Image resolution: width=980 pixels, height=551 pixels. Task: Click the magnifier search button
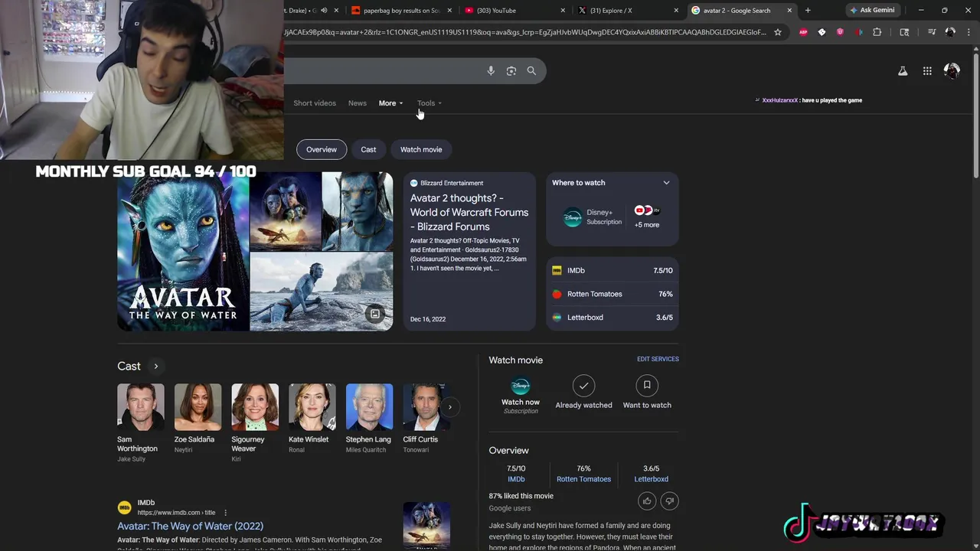pyautogui.click(x=531, y=70)
